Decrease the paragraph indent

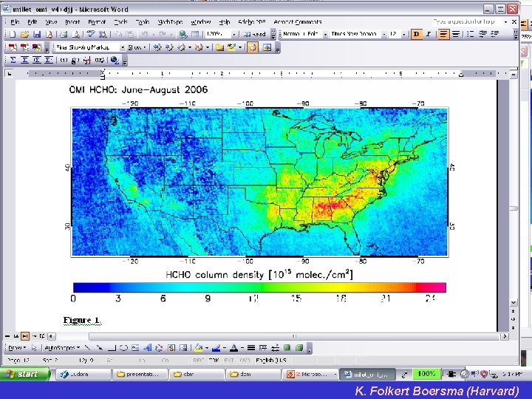point(482,34)
